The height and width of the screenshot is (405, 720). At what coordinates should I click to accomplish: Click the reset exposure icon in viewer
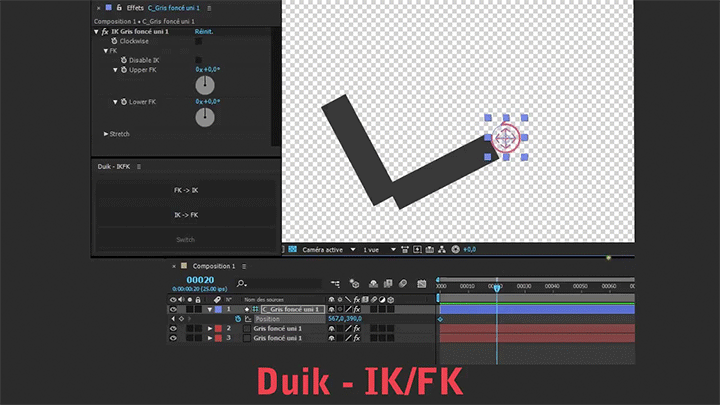click(x=456, y=249)
